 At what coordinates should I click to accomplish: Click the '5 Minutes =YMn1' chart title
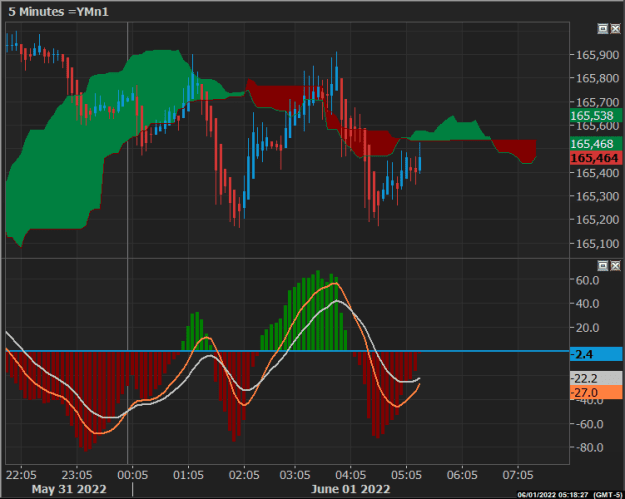(58, 12)
